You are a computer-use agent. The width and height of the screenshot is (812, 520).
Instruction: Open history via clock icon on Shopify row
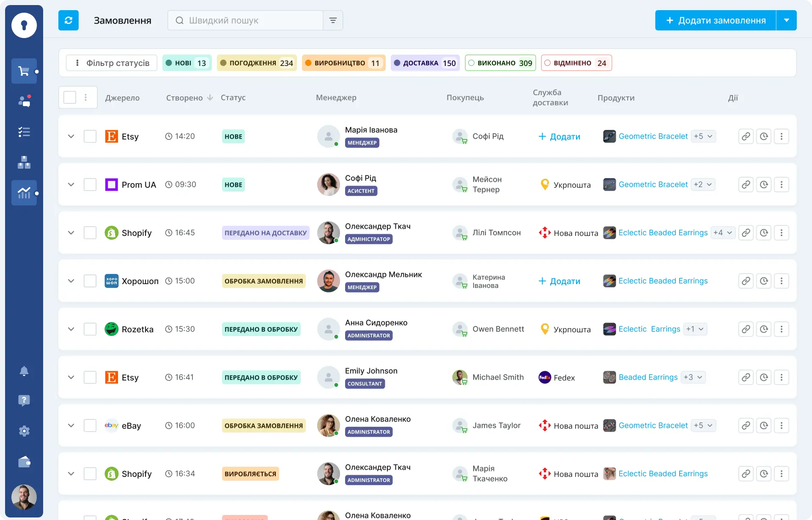[x=764, y=233]
